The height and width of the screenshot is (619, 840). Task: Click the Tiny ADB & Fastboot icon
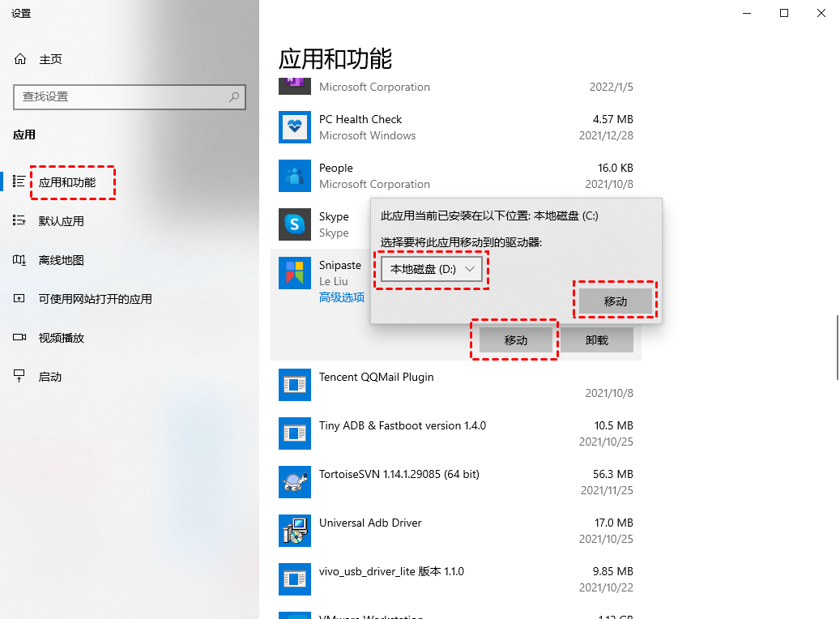pos(295,433)
